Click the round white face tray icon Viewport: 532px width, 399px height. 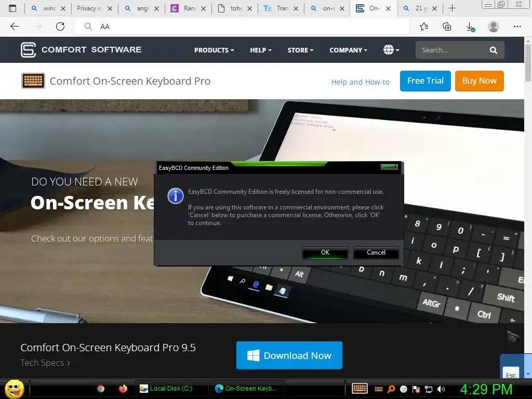[x=403, y=389]
